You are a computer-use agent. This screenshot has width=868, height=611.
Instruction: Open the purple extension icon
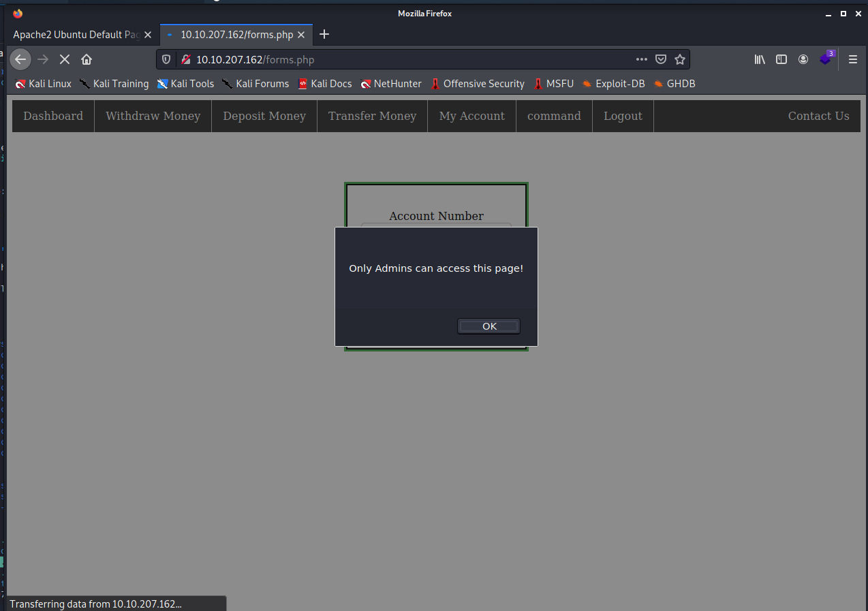(x=826, y=59)
